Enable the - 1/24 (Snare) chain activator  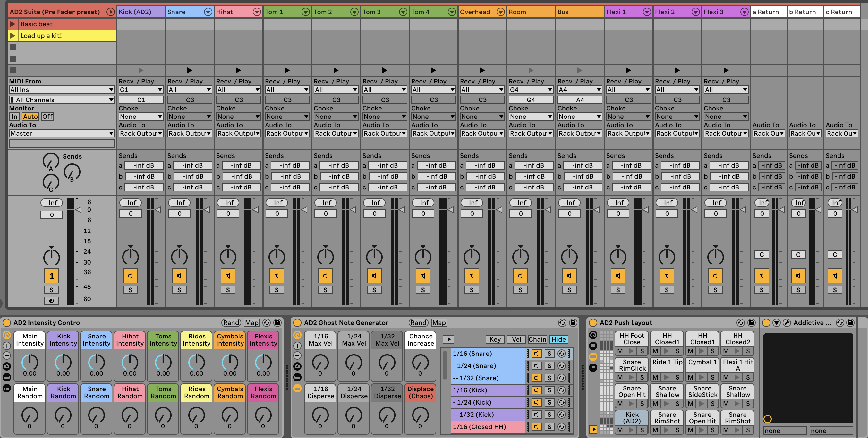(x=536, y=366)
